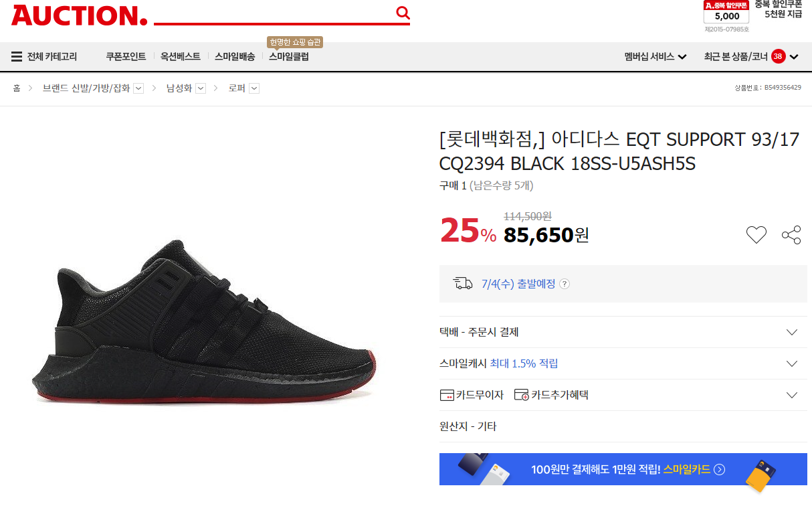Screen dimensions: 812x506
Task: Open the 남성화 breadcrumb dropdown
Action: click(x=200, y=88)
